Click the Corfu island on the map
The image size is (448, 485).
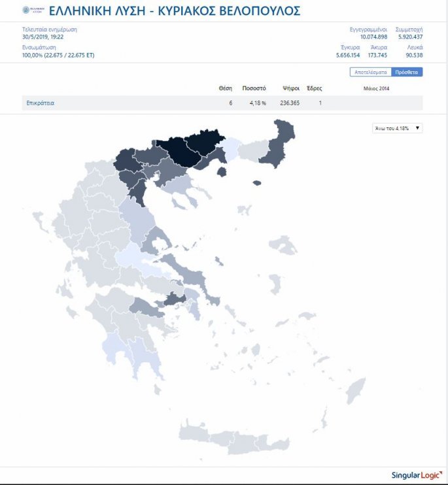[x=38, y=223]
